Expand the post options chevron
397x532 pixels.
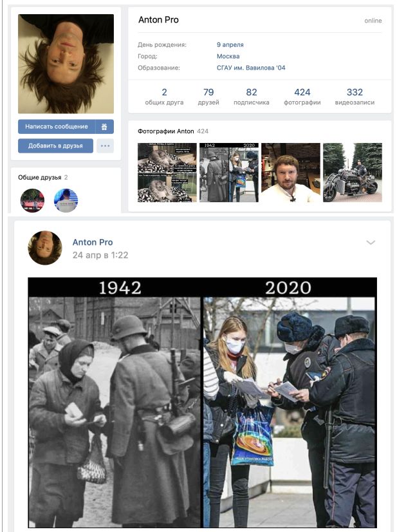[371, 243]
